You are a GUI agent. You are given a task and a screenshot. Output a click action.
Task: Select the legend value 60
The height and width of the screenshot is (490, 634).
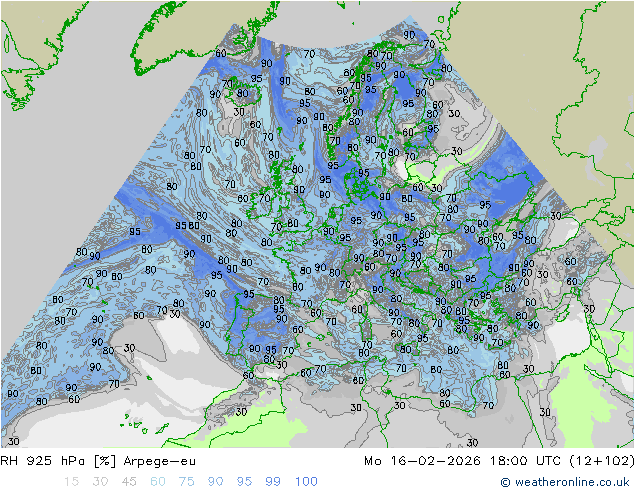pos(158,482)
